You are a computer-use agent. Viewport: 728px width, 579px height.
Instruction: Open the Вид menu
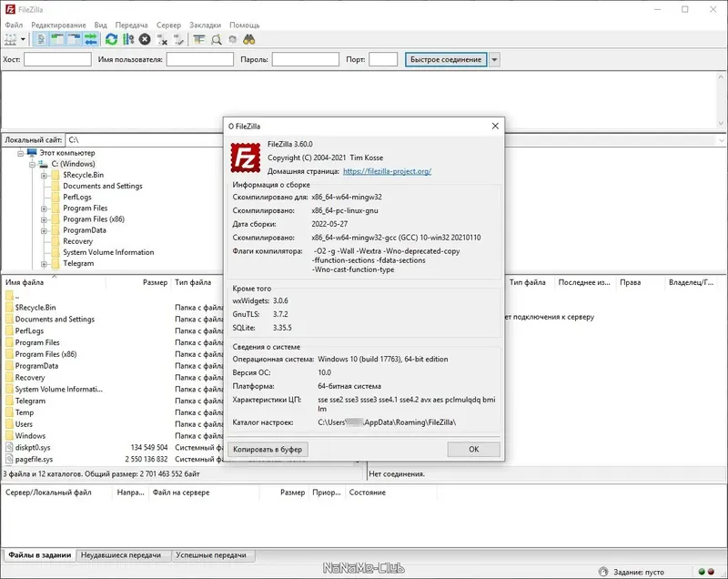[100, 25]
